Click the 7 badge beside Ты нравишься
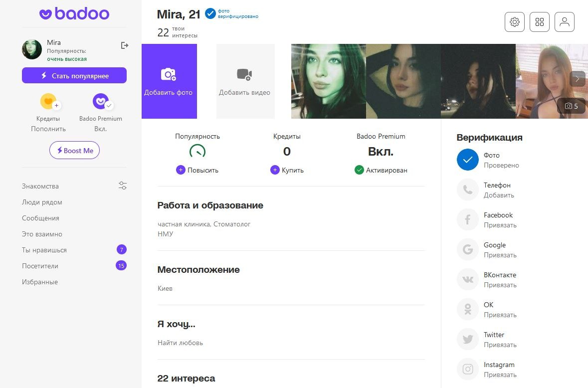This screenshot has width=588, height=388. [122, 250]
